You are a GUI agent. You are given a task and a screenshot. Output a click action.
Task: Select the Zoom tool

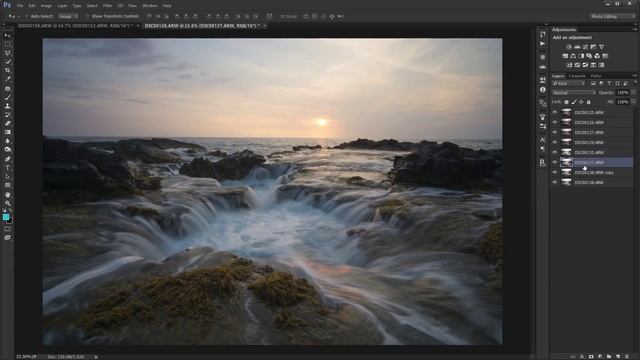(x=7, y=203)
